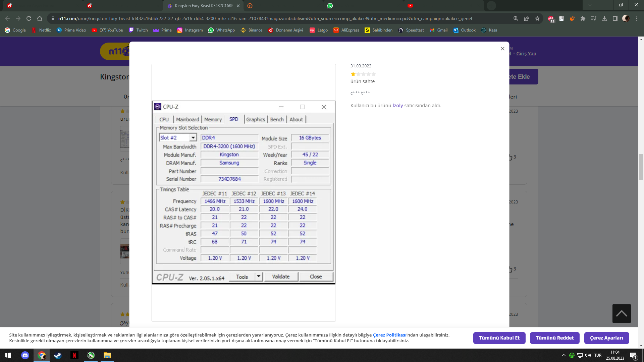The image size is (644, 362).
Task: Open Steam from the taskbar
Action: click(58, 355)
